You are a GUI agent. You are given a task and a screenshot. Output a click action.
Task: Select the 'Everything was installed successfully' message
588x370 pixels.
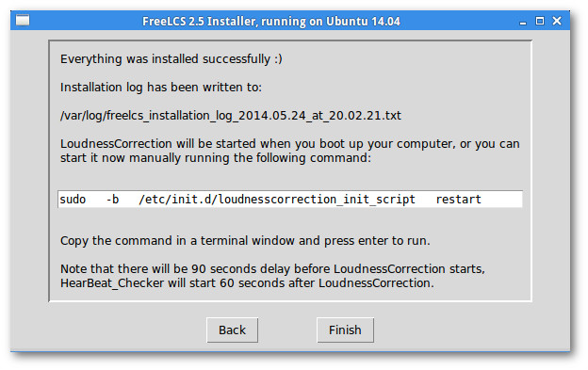point(171,59)
